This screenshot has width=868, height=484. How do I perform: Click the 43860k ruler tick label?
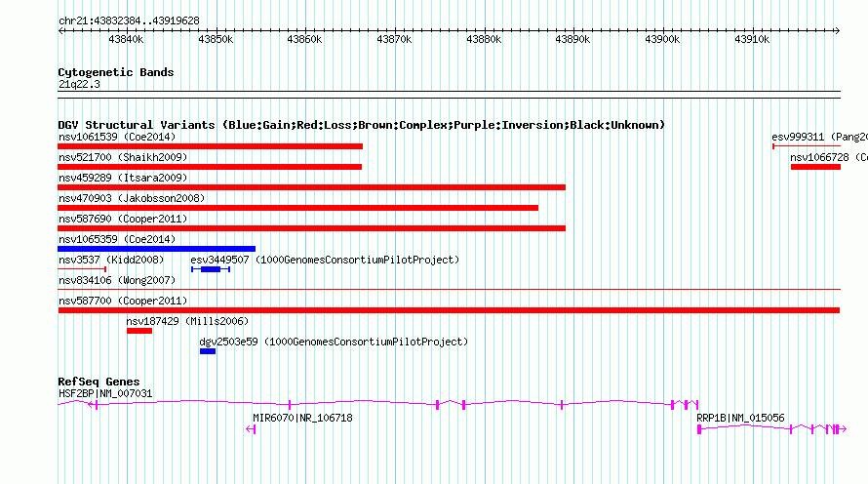304,39
